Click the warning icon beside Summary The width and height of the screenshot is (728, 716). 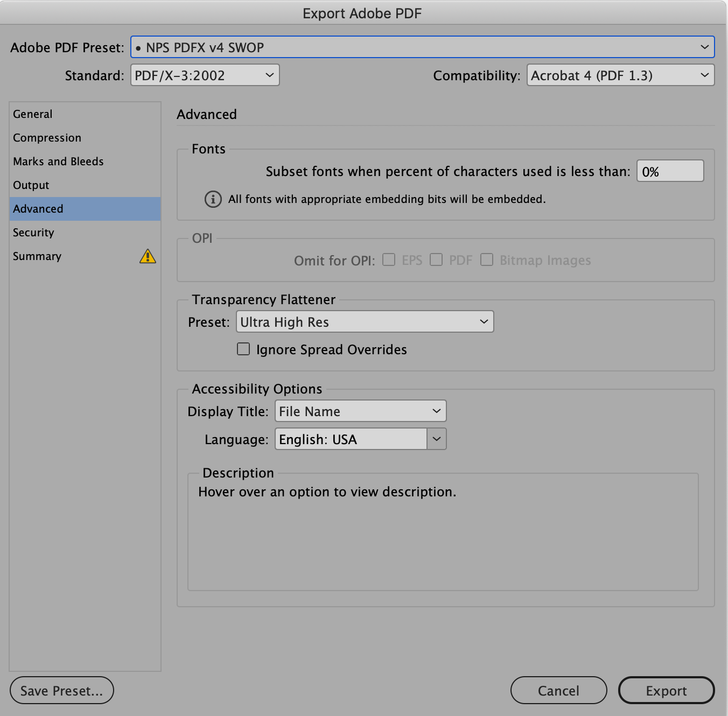pyautogui.click(x=148, y=256)
